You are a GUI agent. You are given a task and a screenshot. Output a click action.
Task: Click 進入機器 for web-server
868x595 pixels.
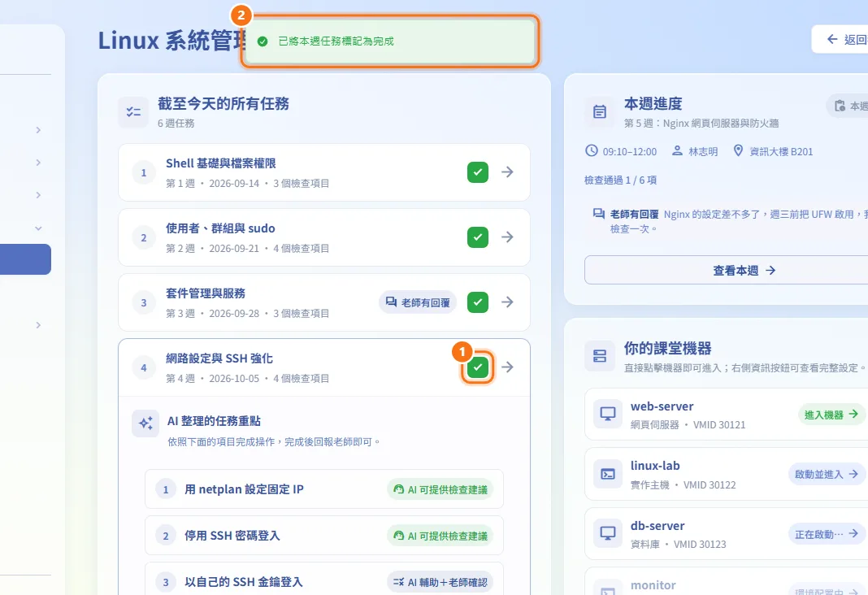pos(831,414)
